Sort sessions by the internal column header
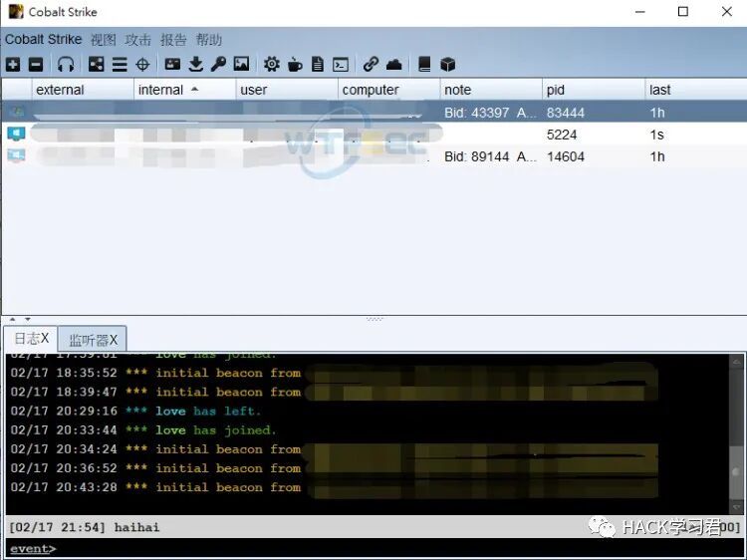The image size is (747, 560). click(x=185, y=90)
